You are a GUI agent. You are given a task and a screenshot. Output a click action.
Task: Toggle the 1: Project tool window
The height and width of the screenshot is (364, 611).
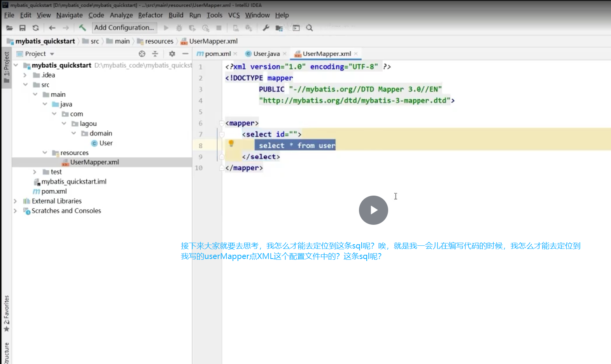[x=6, y=68]
